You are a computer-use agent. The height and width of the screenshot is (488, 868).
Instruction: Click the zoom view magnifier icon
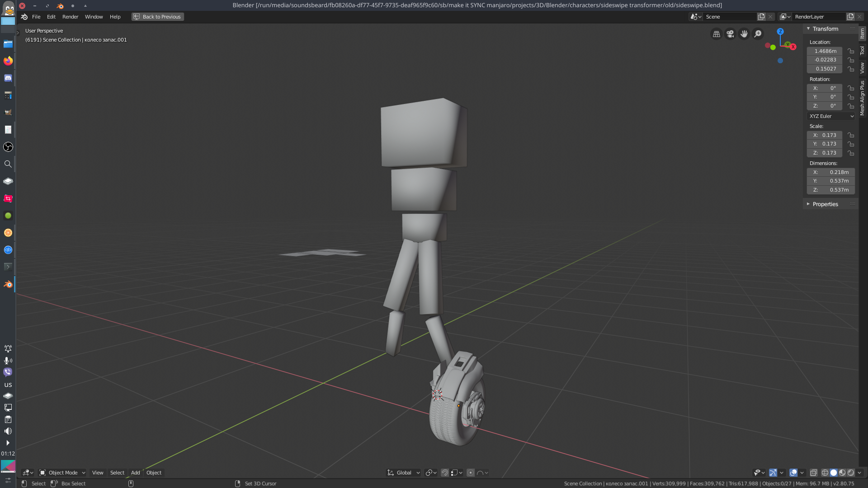tap(758, 34)
